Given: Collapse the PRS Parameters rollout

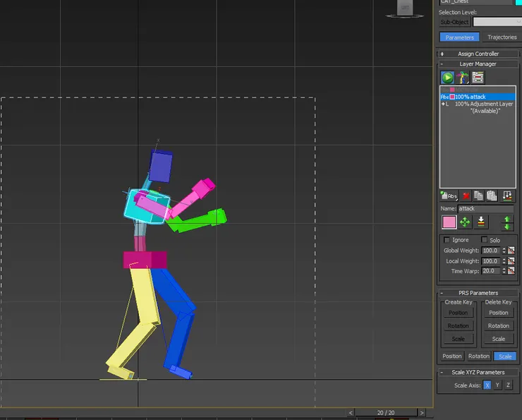Looking at the screenshot, I should click(478, 293).
